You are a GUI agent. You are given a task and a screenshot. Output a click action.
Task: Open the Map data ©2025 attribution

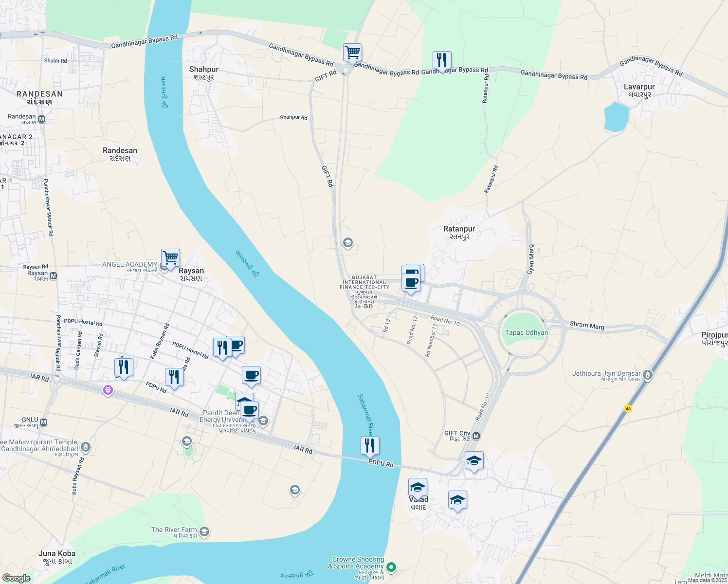point(707,580)
